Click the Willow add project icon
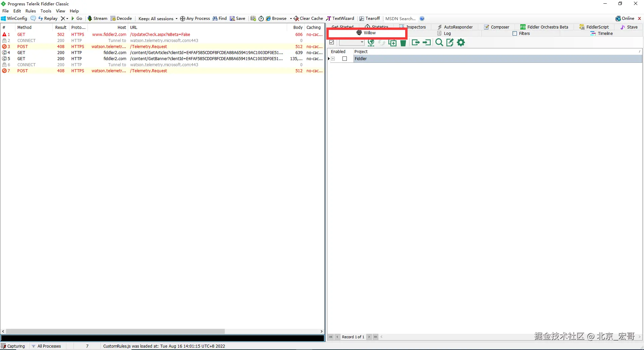 (392, 42)
